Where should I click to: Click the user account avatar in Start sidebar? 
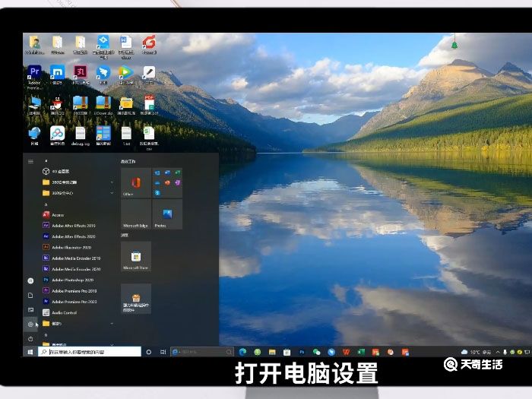click(x=30, y=280)
